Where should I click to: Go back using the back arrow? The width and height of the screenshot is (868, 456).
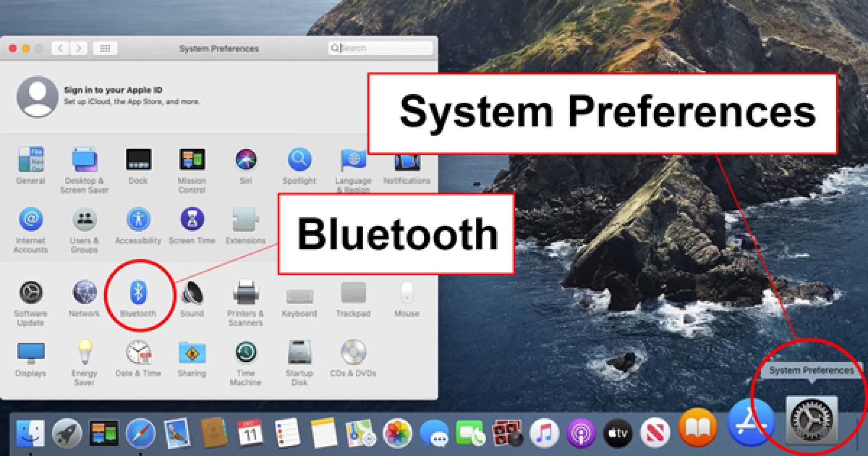(x=61, y=48)
